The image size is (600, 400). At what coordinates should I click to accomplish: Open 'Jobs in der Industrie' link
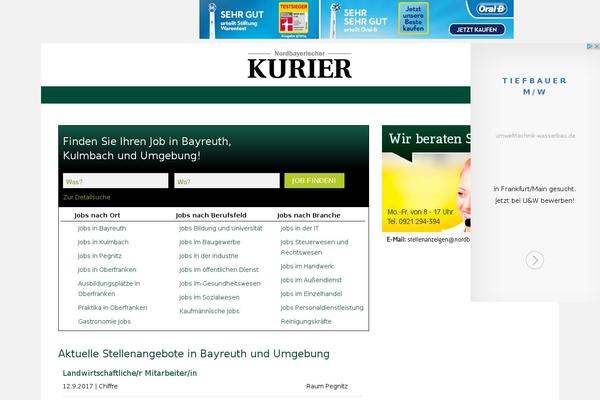[209, 256]
